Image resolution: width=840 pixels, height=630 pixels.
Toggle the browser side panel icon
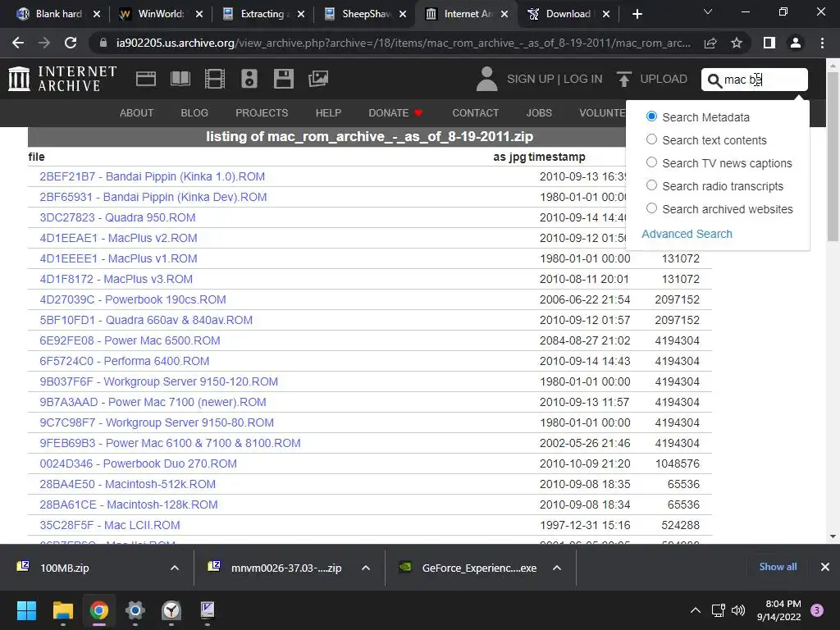769,43
